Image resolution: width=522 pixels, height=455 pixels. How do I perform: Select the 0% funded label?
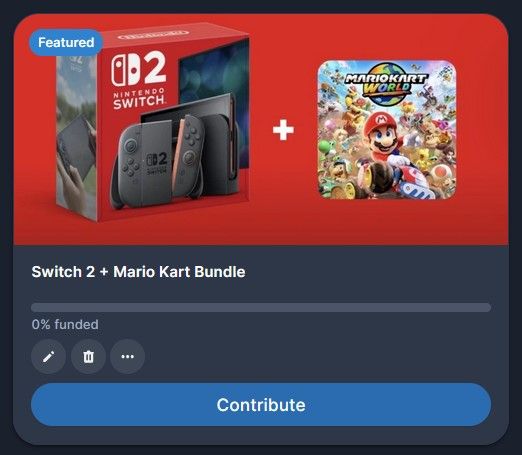click(x=65, y=324)
